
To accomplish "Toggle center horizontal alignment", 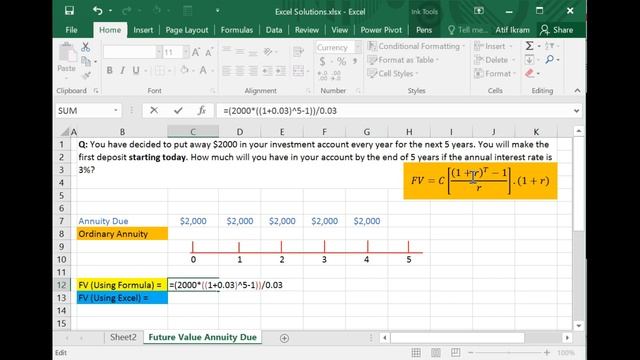I will [240, 71].
